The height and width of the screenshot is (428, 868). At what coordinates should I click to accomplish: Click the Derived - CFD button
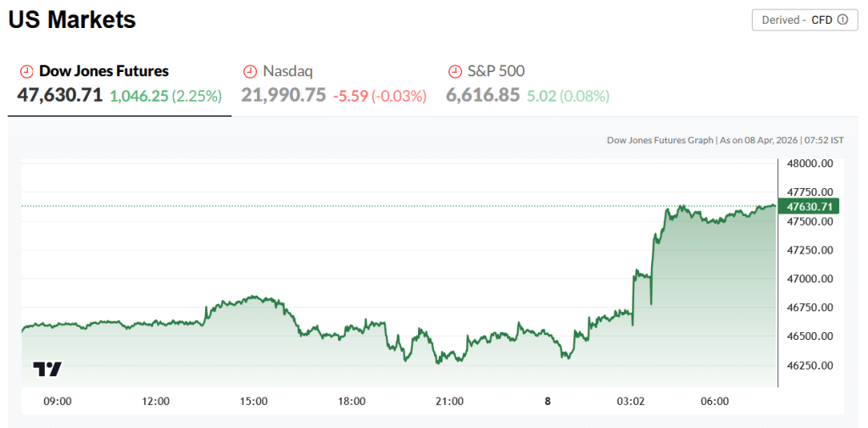[x=798, y=19]
